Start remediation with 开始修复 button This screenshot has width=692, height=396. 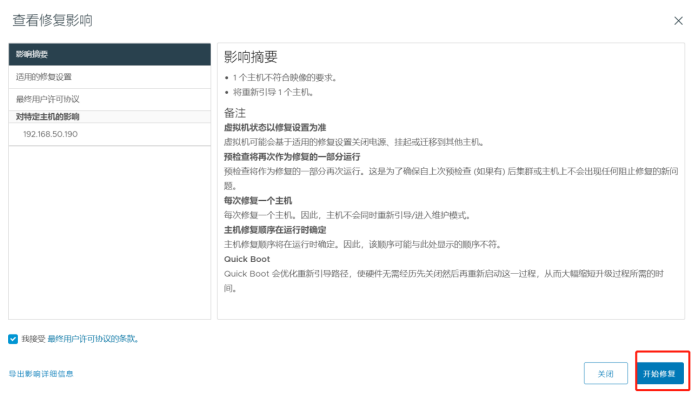coord(660,373)
